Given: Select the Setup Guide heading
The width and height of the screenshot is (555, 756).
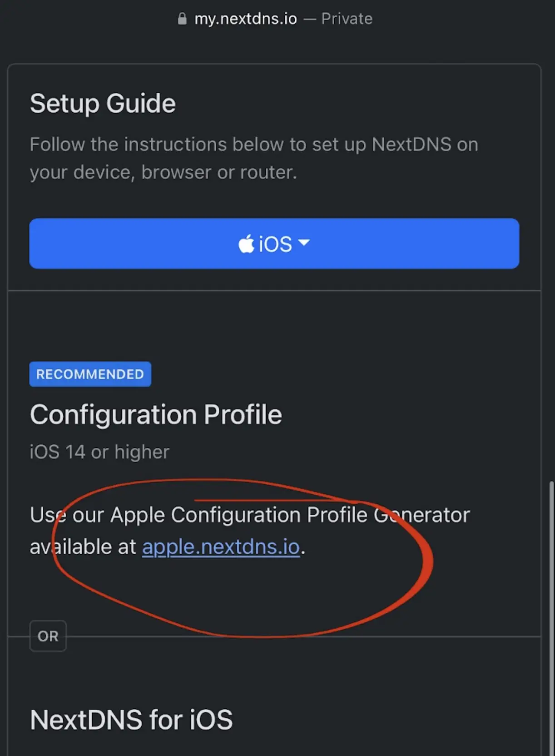Looking at the screenshot, I should [x=103, y=103].
